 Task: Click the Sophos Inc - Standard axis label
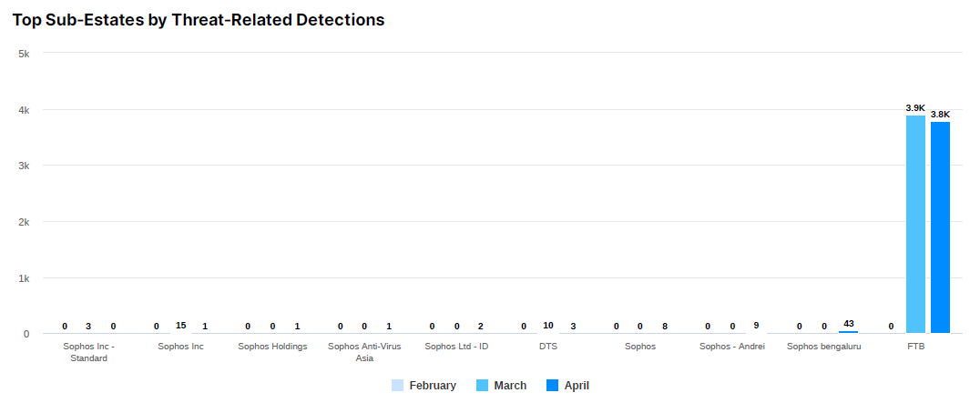click(x=89, y=352)
